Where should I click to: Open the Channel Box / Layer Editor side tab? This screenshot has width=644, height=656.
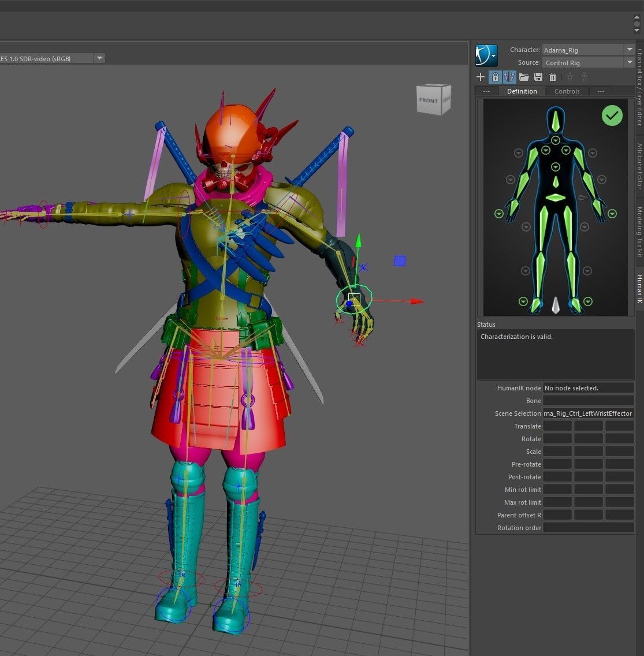click(x=639, y=87)
